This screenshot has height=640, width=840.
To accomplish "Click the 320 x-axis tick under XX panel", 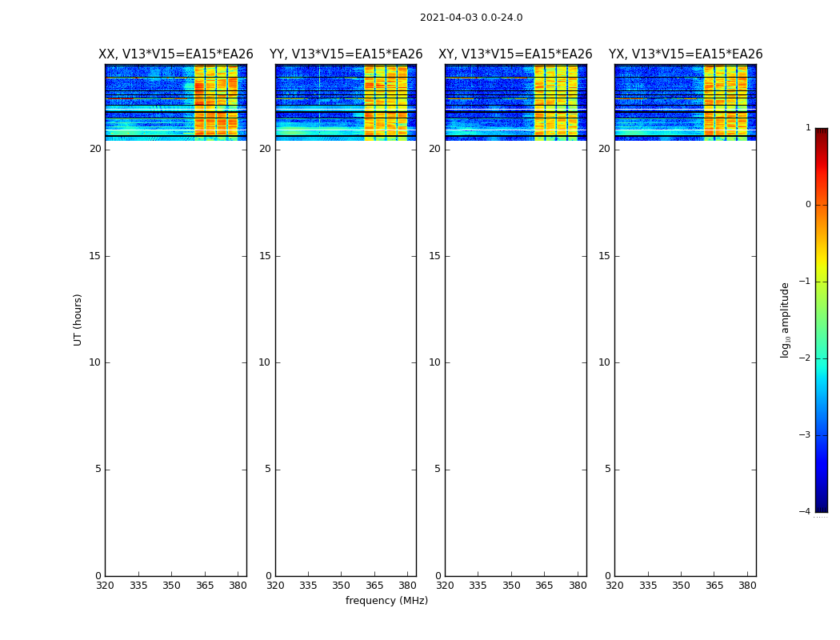I will pos(105,586).
